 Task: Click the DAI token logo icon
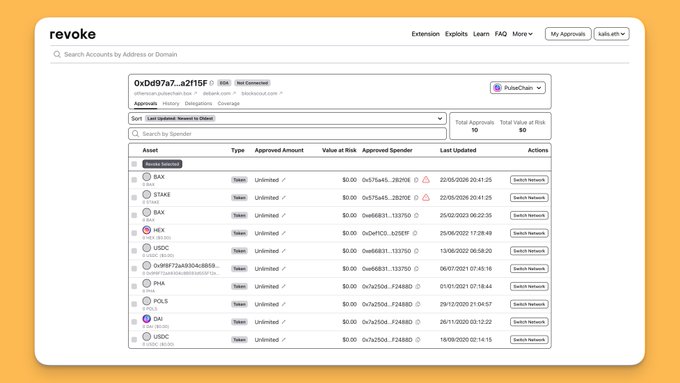pos(147,319)
